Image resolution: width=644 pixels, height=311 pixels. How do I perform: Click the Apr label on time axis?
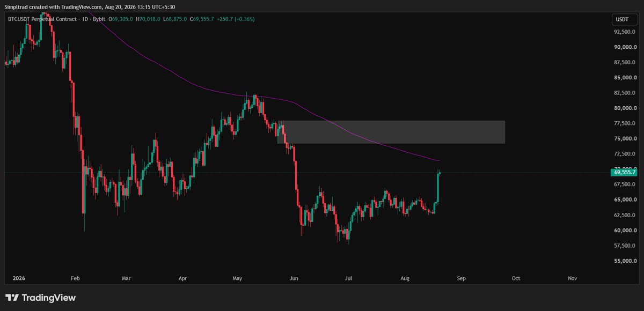tap(183, 278)
